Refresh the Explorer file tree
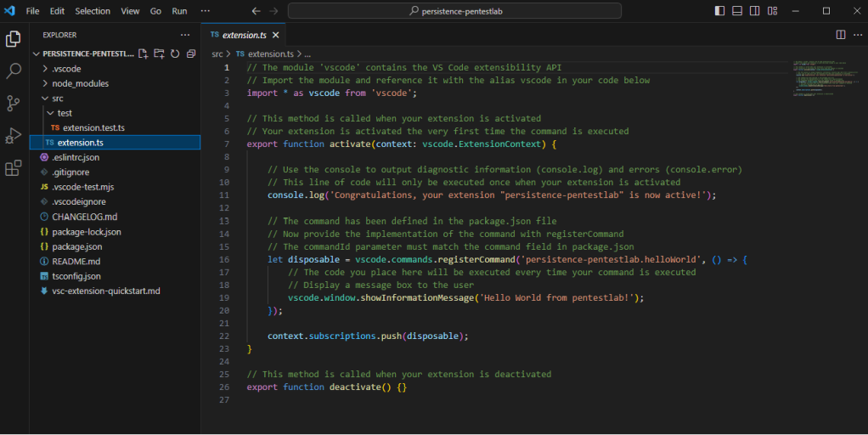868x435 pixels. click(175, 54)
